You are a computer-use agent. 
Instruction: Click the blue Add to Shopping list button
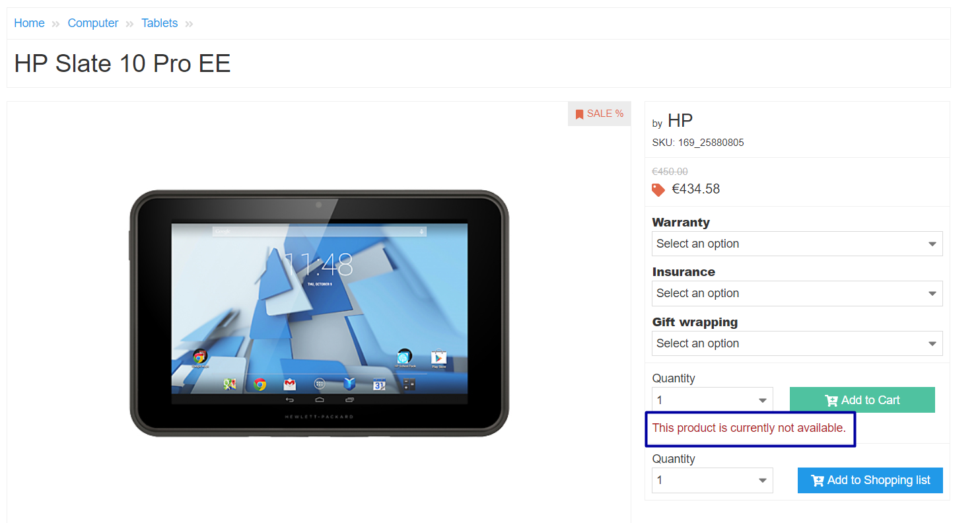[x=870, y=480]
